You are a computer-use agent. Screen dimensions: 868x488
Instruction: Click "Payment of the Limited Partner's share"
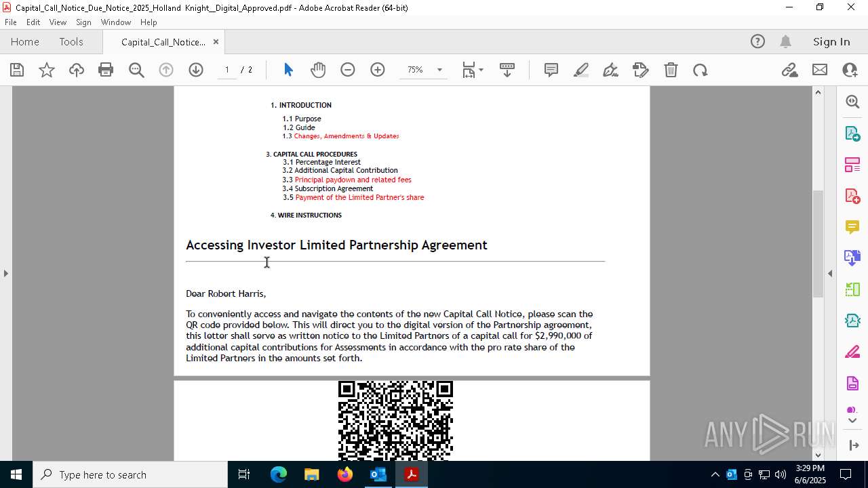[359, 197]
